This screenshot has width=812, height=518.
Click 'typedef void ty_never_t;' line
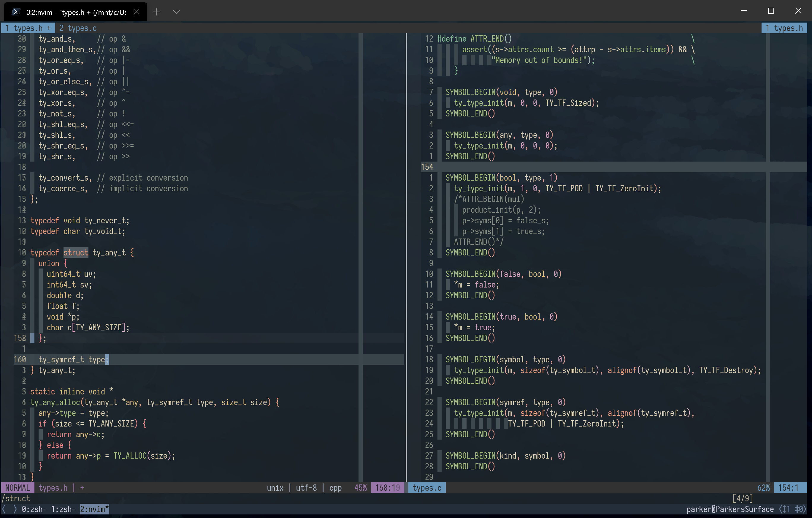pyautogui.click(x=80, y=220)
